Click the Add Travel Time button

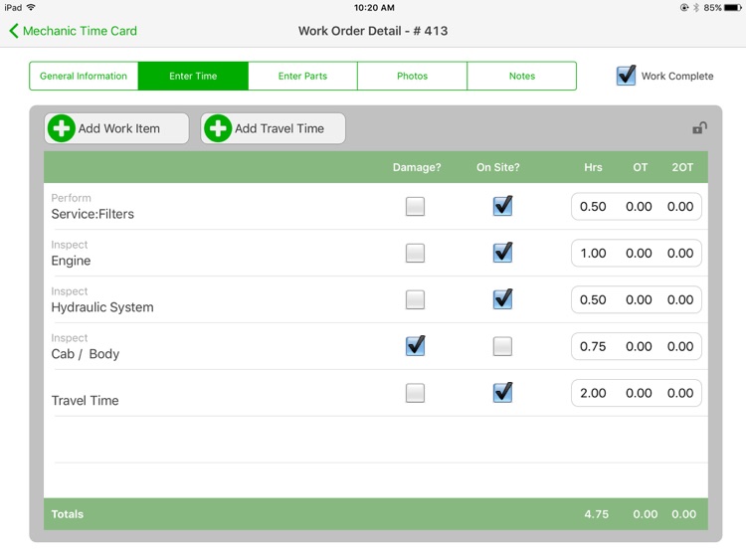coord(274,128)
